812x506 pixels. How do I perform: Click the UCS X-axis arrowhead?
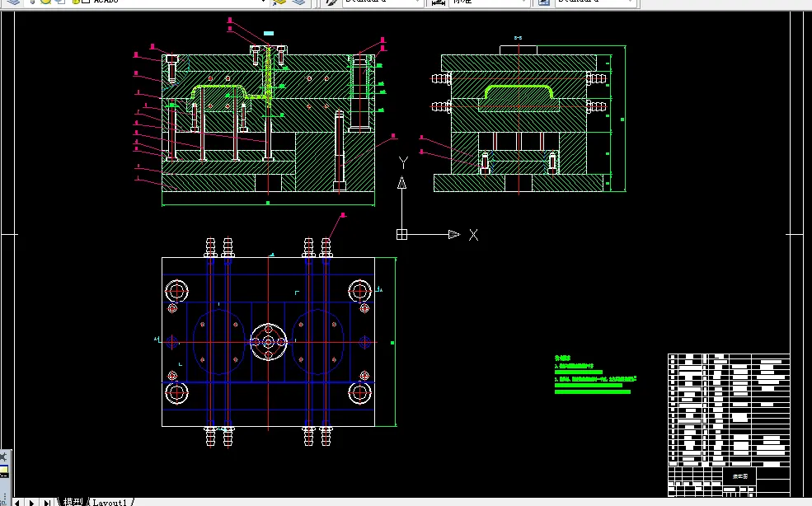pos(453,234)
